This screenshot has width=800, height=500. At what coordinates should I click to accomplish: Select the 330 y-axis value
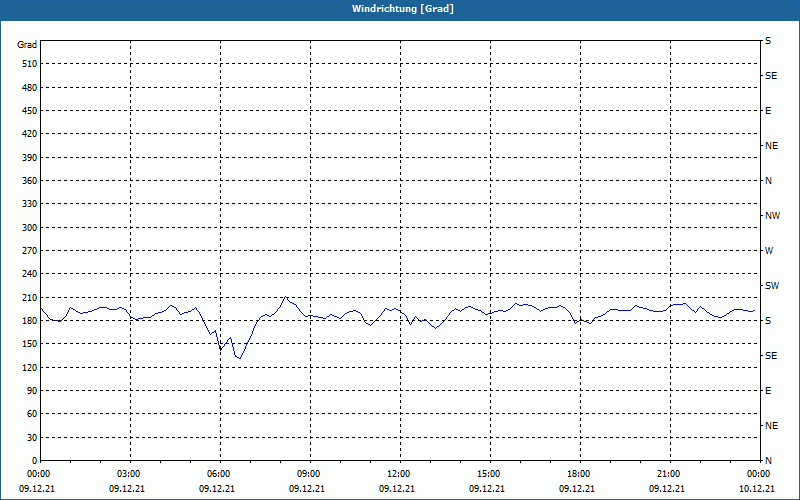[x=30, y=204]
